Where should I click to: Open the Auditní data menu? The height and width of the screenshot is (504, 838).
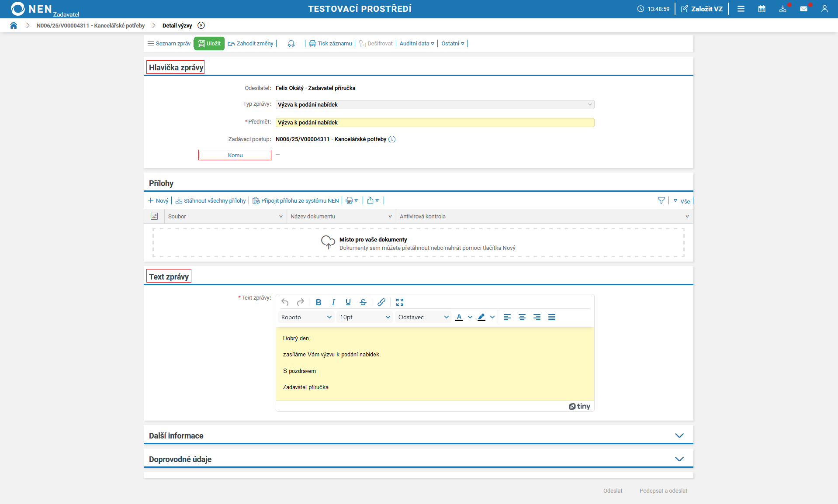pos(417,44)
